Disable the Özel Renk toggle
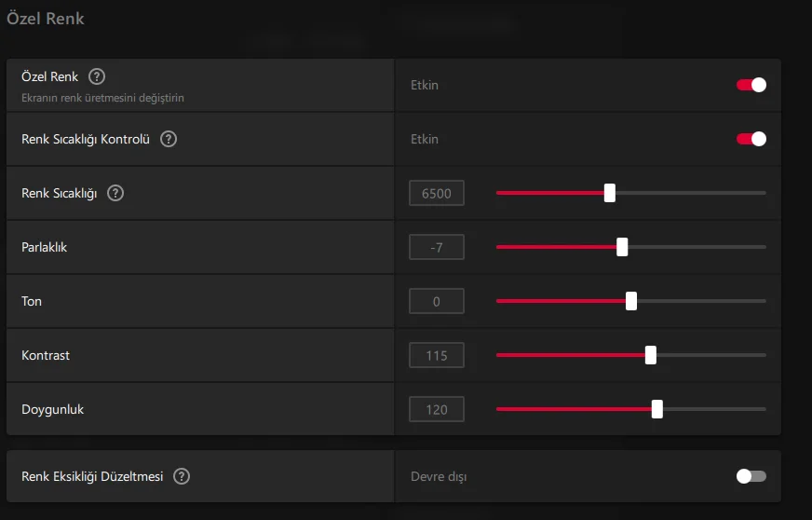The width and height of the screenshot is (812, 520). click(x=751, y=85)
